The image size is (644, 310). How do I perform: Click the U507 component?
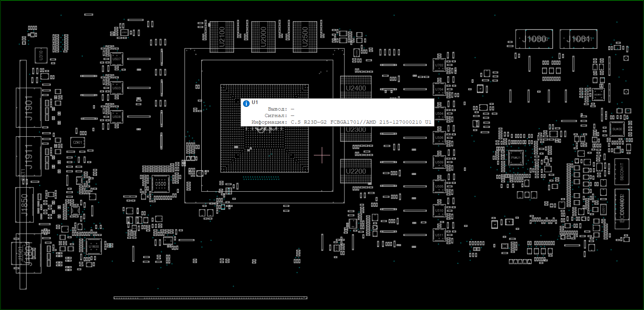(x=117, y=59)
